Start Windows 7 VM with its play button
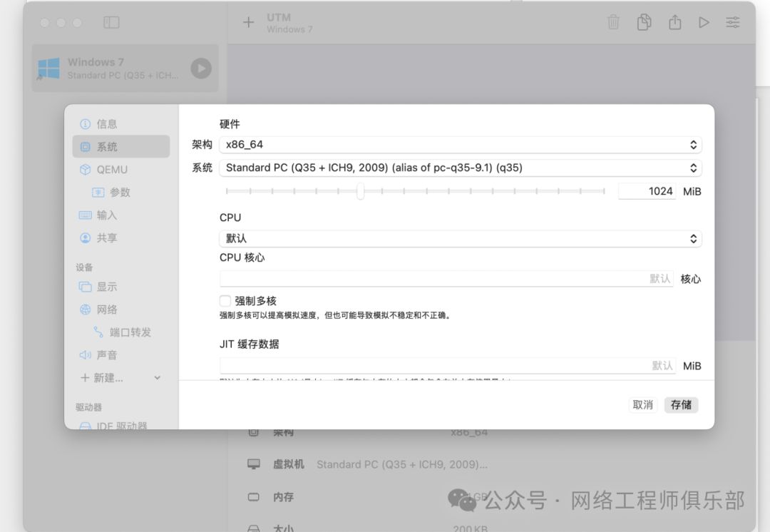The image size is (770, 532). click(201, 68)
